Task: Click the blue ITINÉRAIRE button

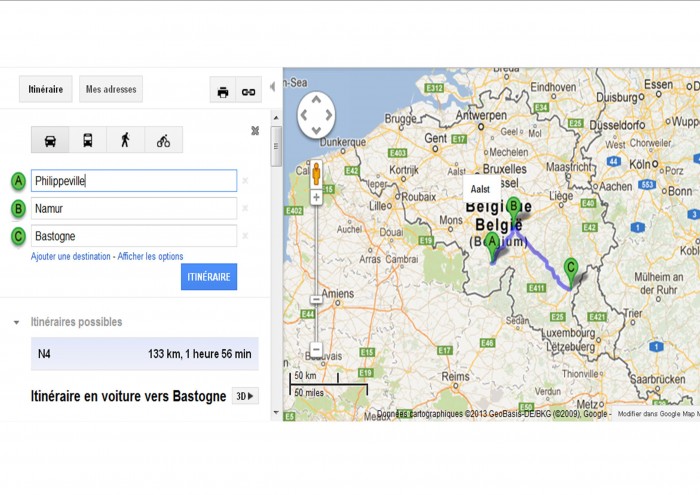Action: (209, 277)
